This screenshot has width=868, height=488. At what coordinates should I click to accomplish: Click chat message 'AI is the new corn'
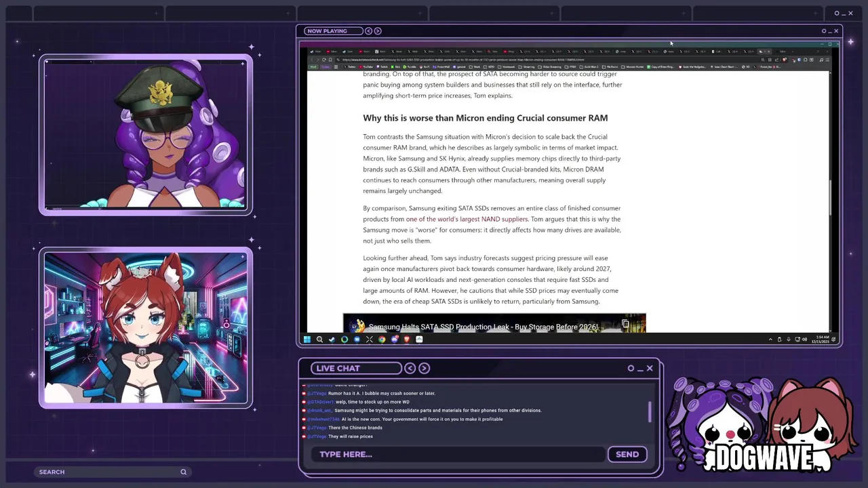(x=422, y=419)
